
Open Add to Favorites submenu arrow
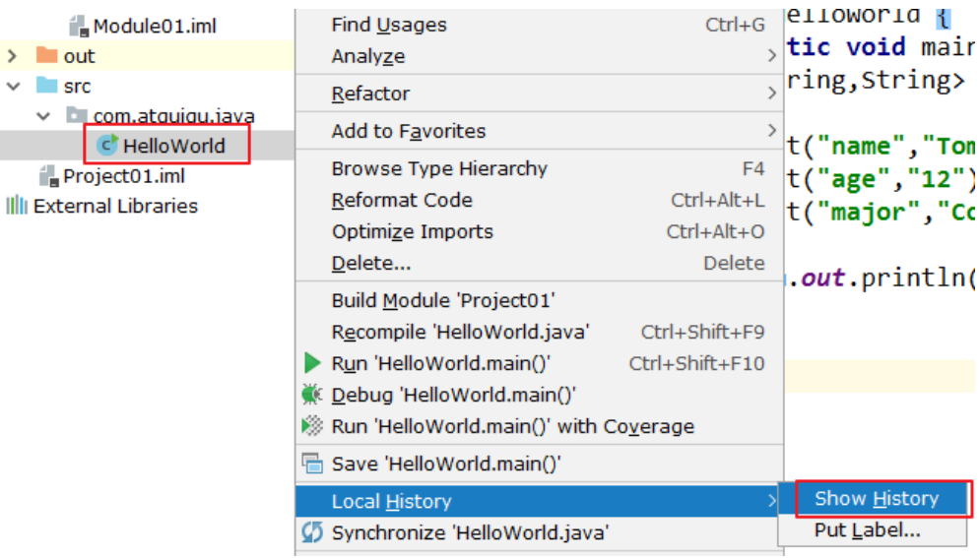tap(772, 131)
